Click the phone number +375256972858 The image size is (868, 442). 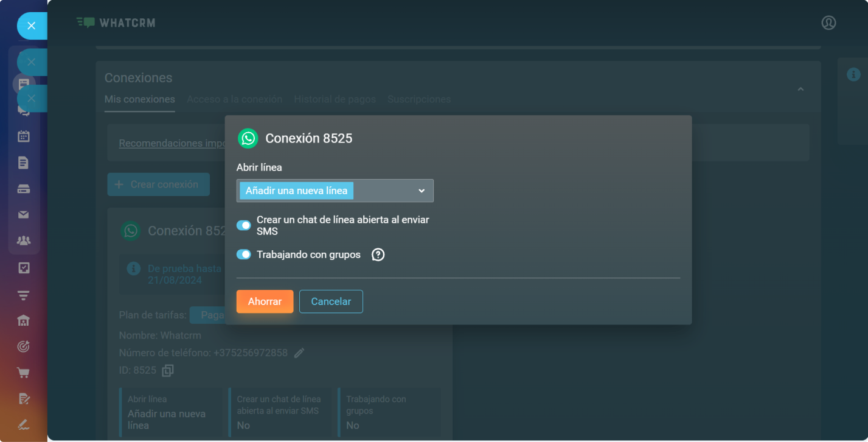pos(251,353)
